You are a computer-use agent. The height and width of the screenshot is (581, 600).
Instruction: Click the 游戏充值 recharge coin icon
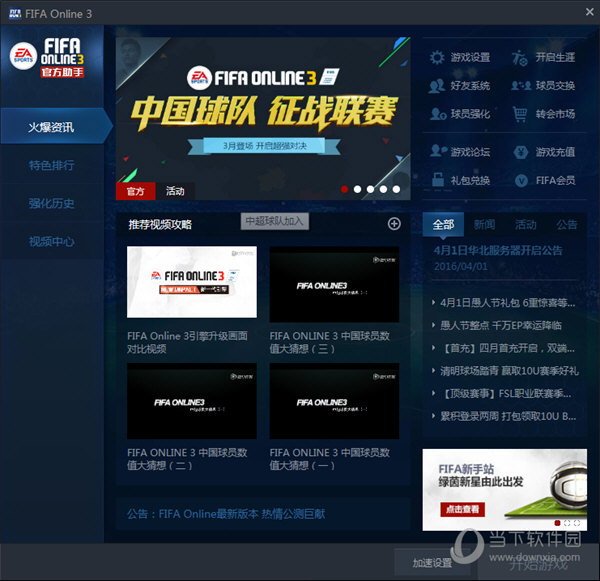pos(520,152)
